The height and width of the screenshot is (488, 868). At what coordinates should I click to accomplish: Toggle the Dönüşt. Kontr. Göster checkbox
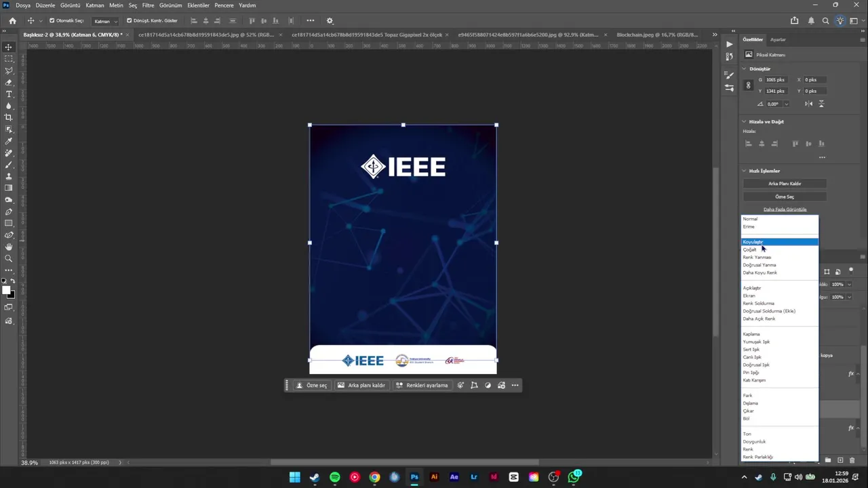click(130, 21)
